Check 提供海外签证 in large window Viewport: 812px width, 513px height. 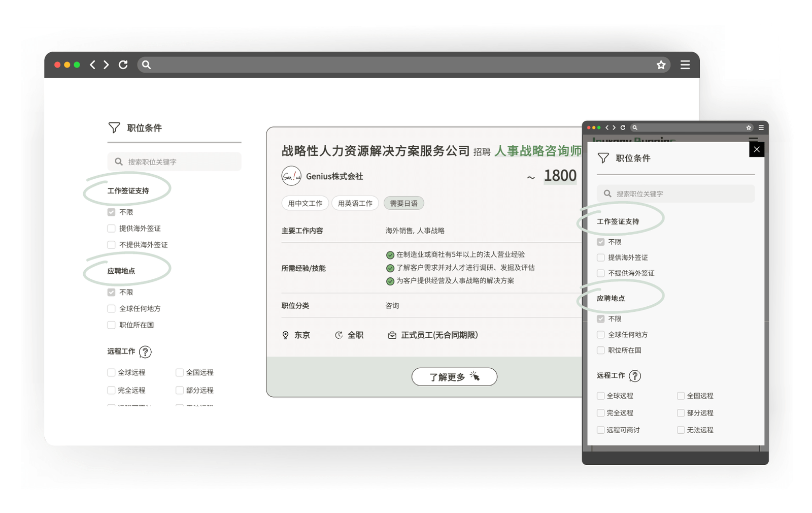[111, 228]
